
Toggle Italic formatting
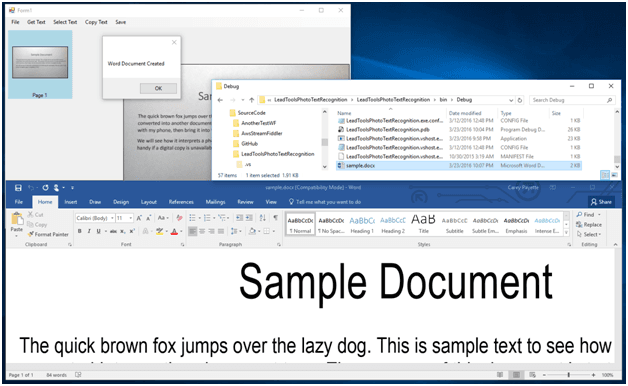point(89,231)
